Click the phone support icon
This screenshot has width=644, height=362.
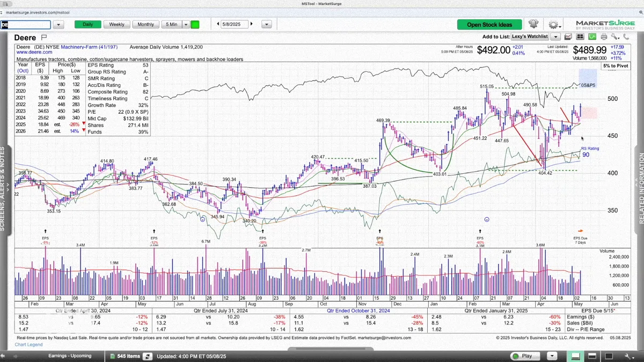point(626,36)
